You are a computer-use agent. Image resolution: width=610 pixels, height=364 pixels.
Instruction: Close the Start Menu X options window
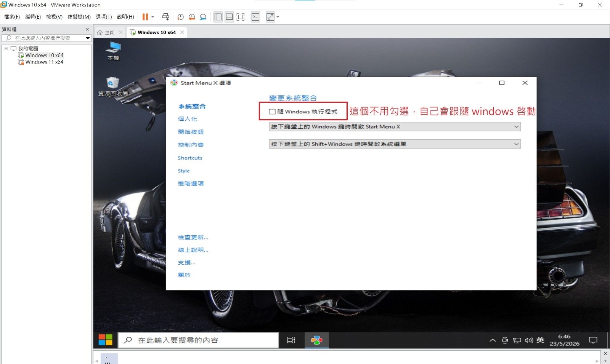pos(525,83)
